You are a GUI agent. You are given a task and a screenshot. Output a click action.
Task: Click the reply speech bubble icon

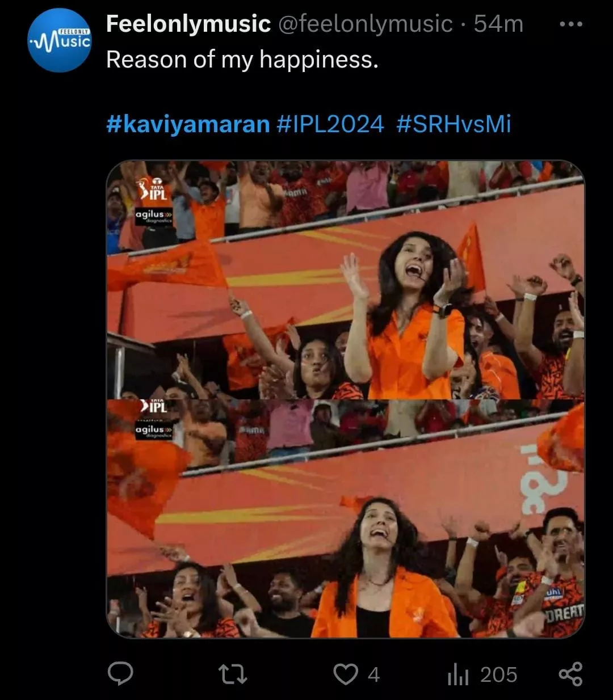[120, 674]
